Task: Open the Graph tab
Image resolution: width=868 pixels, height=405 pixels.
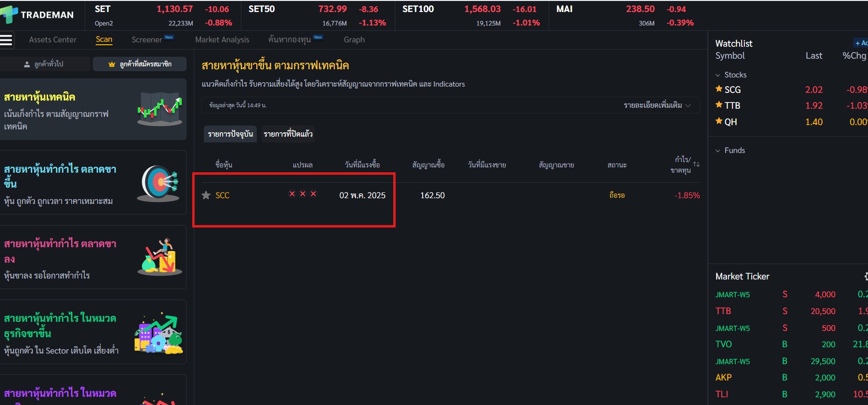Action: (354, 40)
